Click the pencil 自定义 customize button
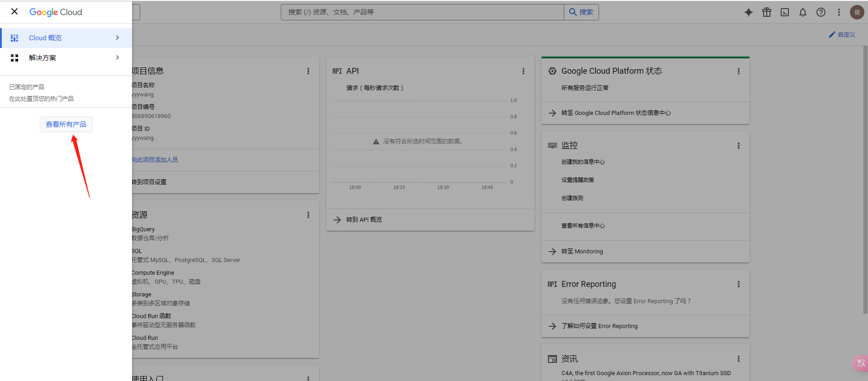This screenshot has height=381, width=868. coord(842,34)
